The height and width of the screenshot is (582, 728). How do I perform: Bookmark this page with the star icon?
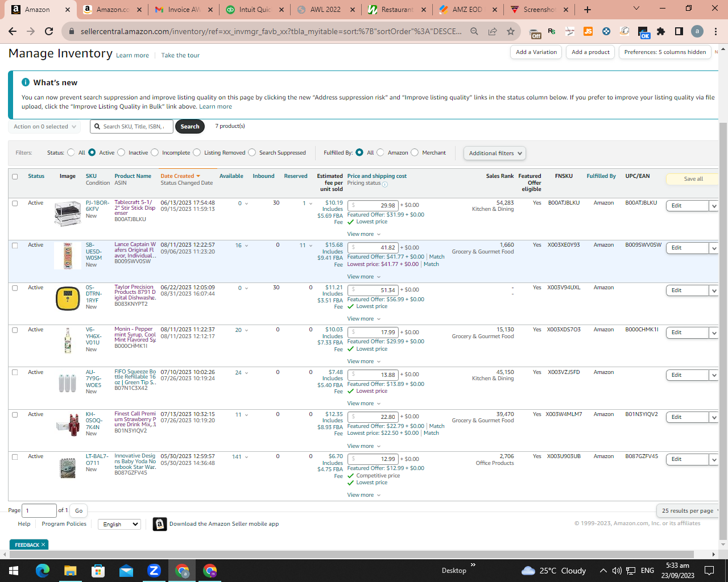[x=511, y=31]
